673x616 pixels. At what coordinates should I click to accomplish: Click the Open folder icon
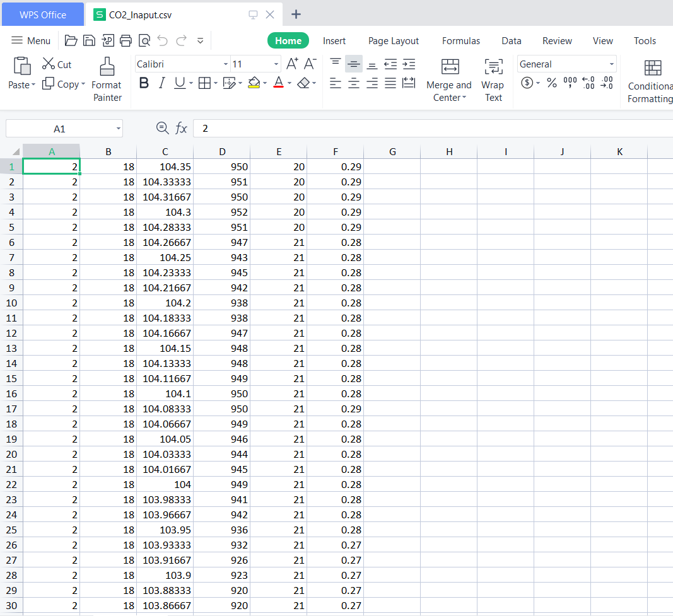71,41
